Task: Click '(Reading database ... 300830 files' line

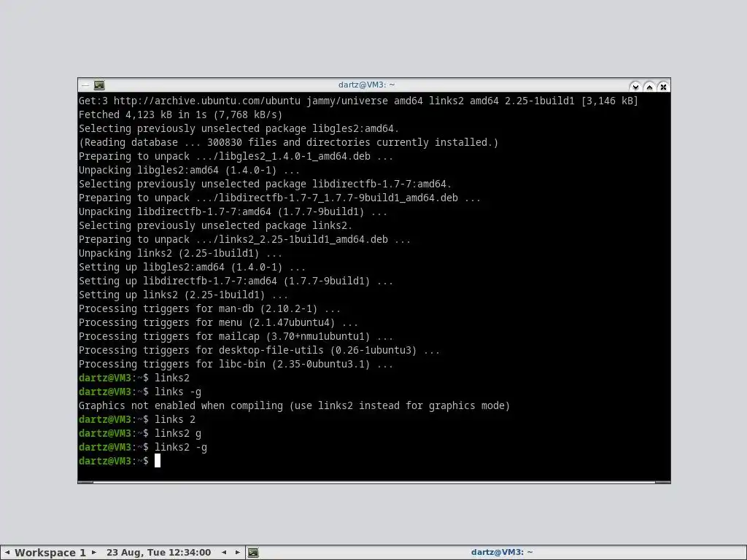Action: (288, 142)
